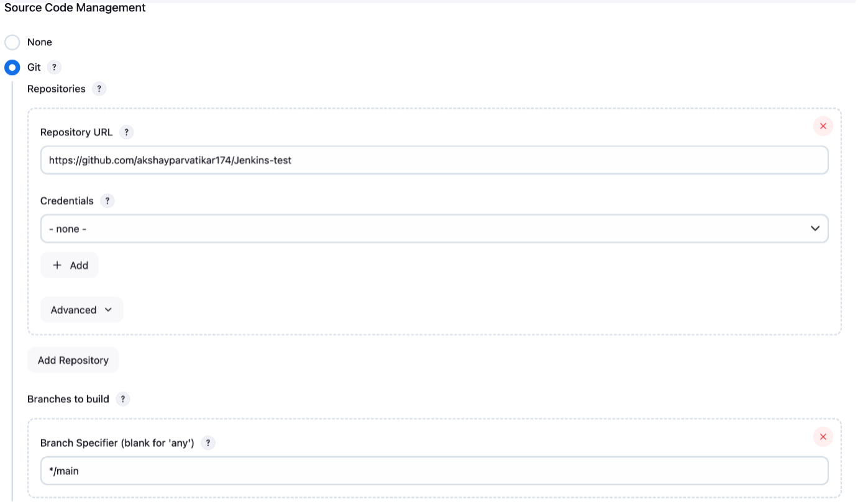View the Branch Specifier help icon
Image resolution: width=858 pixels, height=504 pixels.
pyautogui.click(x=209, y=443)
